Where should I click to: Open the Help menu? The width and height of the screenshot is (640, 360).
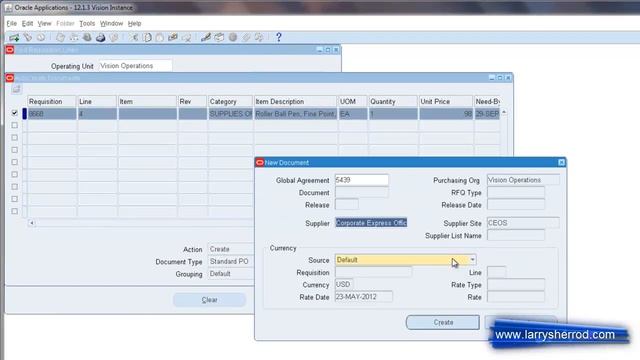(134, 24)
